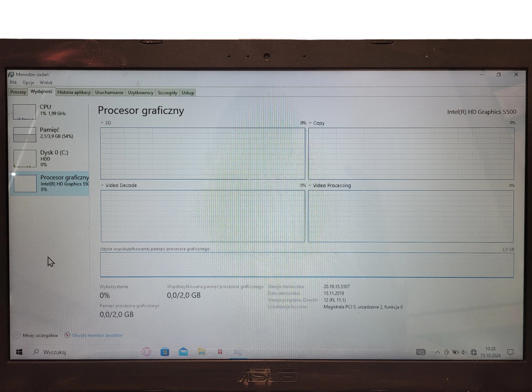532x392 pixels.
Task: Open the Widok menu
Action: (x=46, y=83)
